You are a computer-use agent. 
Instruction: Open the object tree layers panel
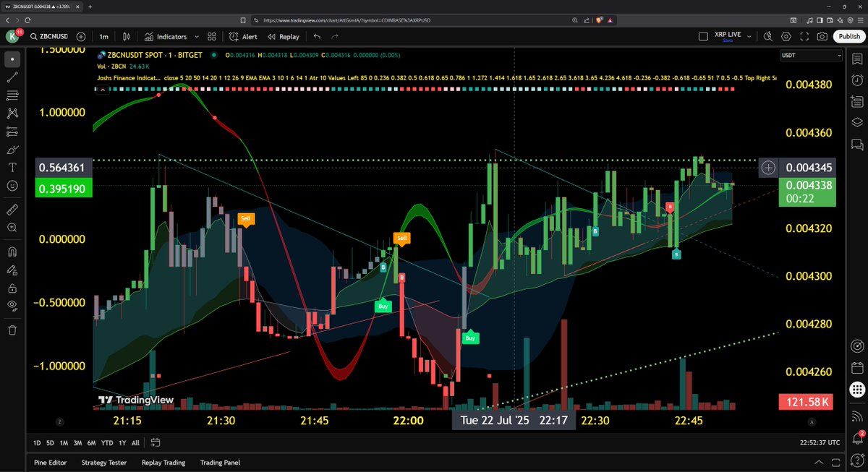[857, 122]
